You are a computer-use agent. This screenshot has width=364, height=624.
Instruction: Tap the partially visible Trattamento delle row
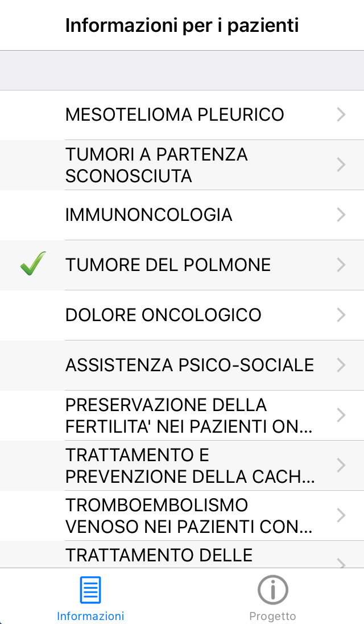tap(159, 555)
